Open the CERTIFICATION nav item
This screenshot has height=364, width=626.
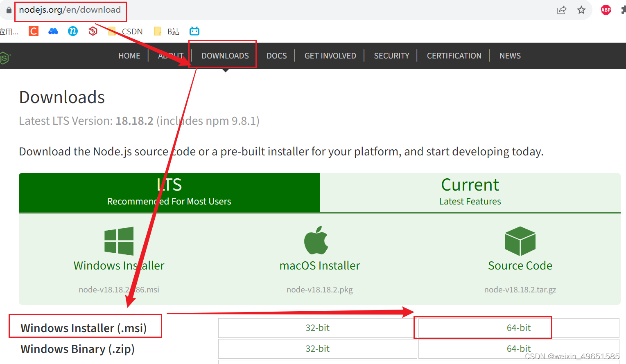coord(454,56)
